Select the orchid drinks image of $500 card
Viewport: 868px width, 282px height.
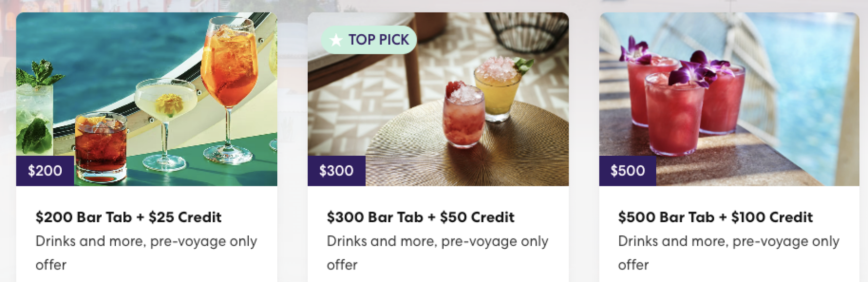point(729,99)
